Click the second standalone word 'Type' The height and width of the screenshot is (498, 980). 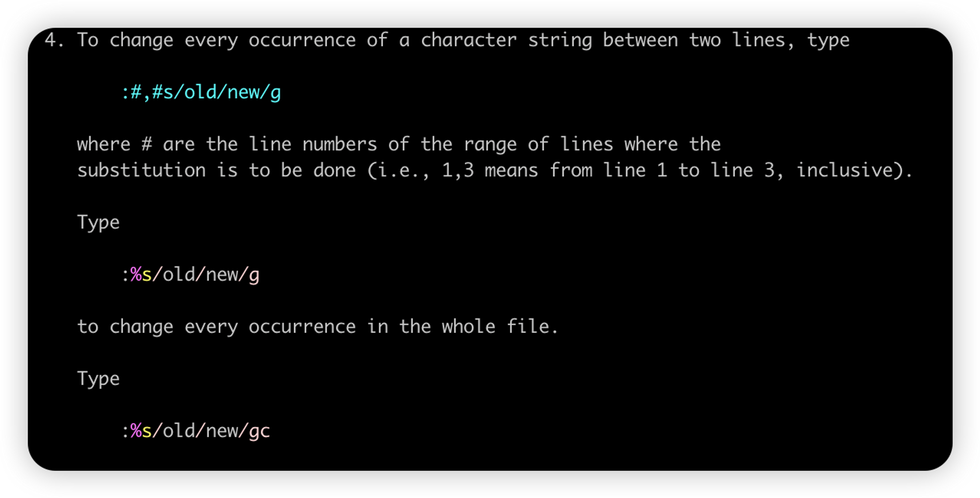click(x=98, y=379)
